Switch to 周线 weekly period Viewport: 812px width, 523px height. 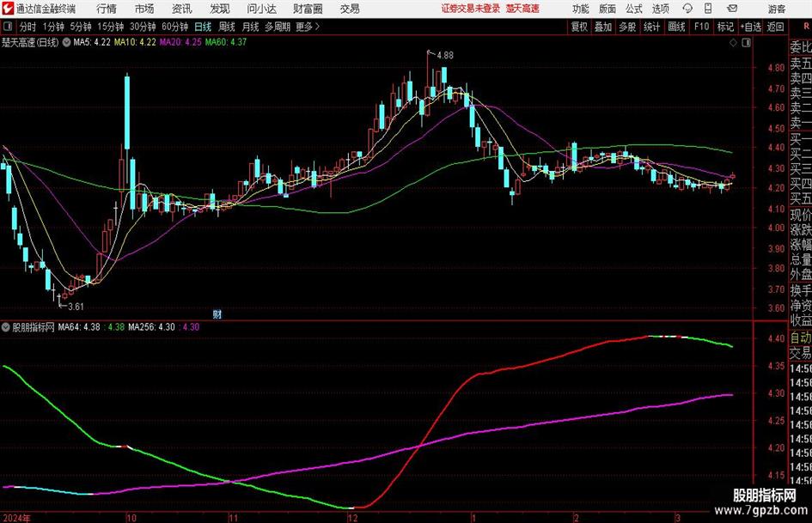227,27
